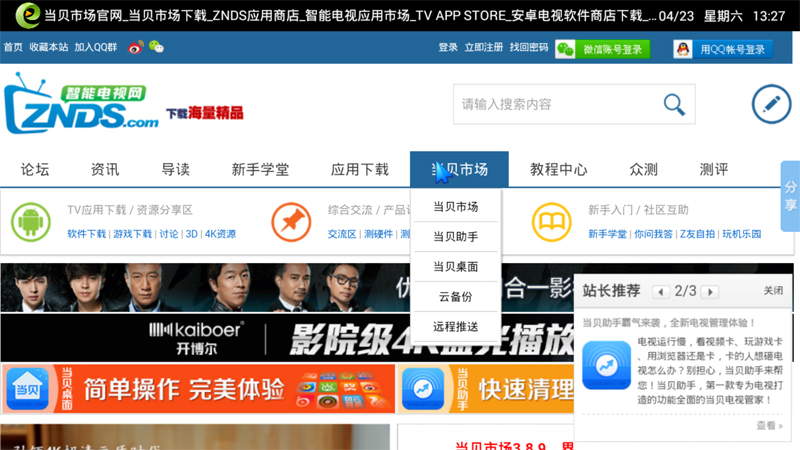Click the 当贝助手霸气来袭 headline text
800x450 pixels.
(x=669, y=322)
